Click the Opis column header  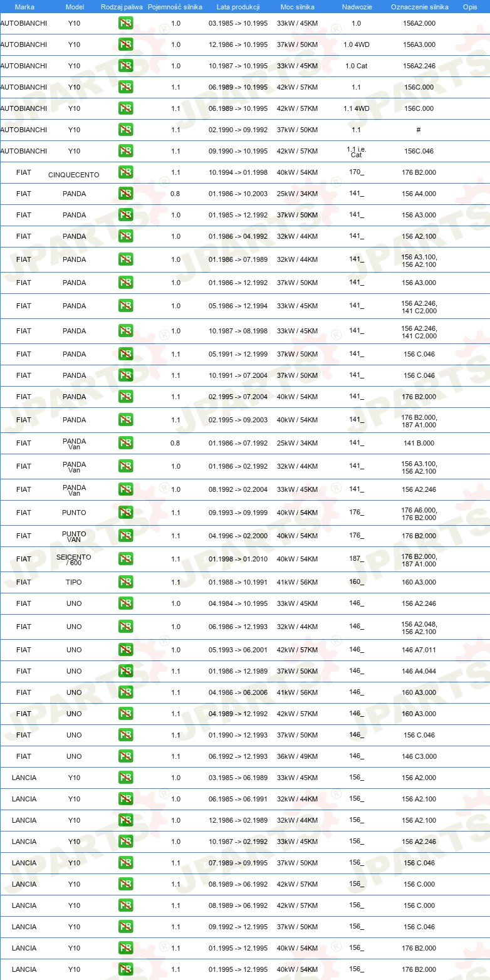point(470,6)
